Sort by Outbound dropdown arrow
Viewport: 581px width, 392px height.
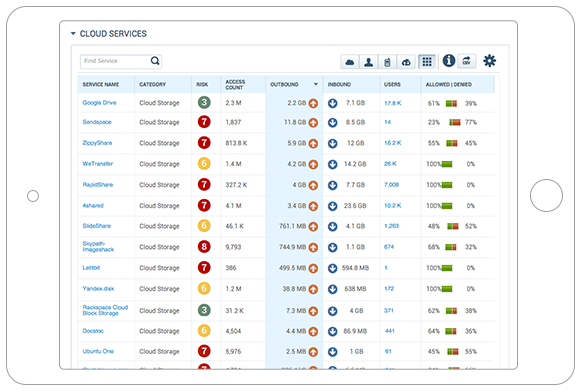(316, 84)
